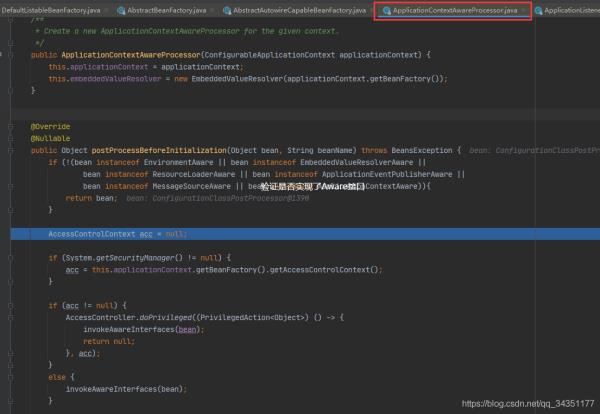Collapse the postProcessBeforeInitialization method fold marker
This screenshot has height=414, width=600.
point(11,151)
